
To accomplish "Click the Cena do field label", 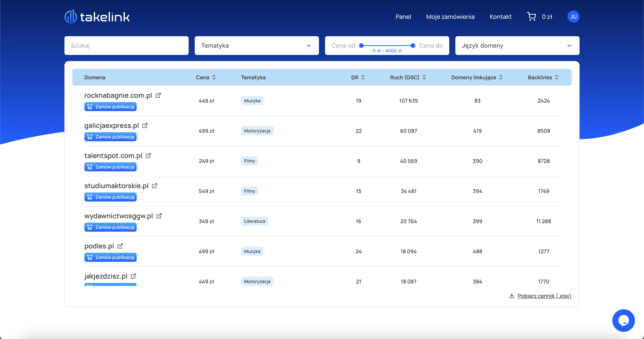I will point(431,46).
